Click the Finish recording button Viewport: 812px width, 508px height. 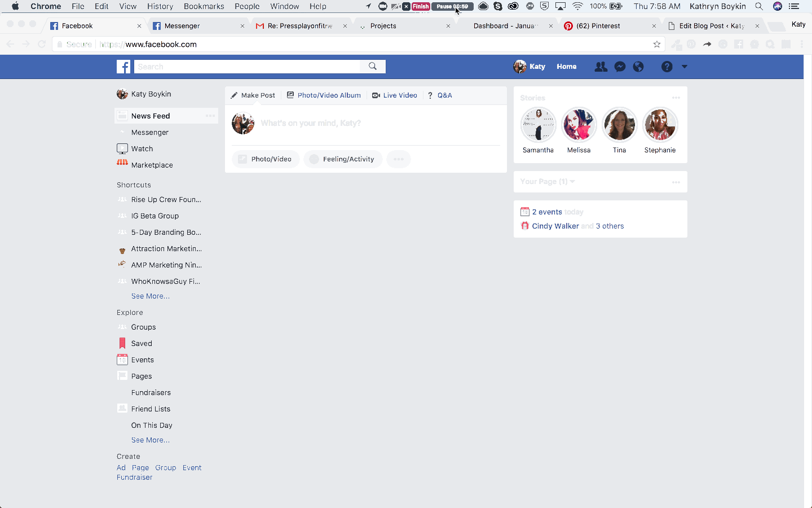[421, 6]
